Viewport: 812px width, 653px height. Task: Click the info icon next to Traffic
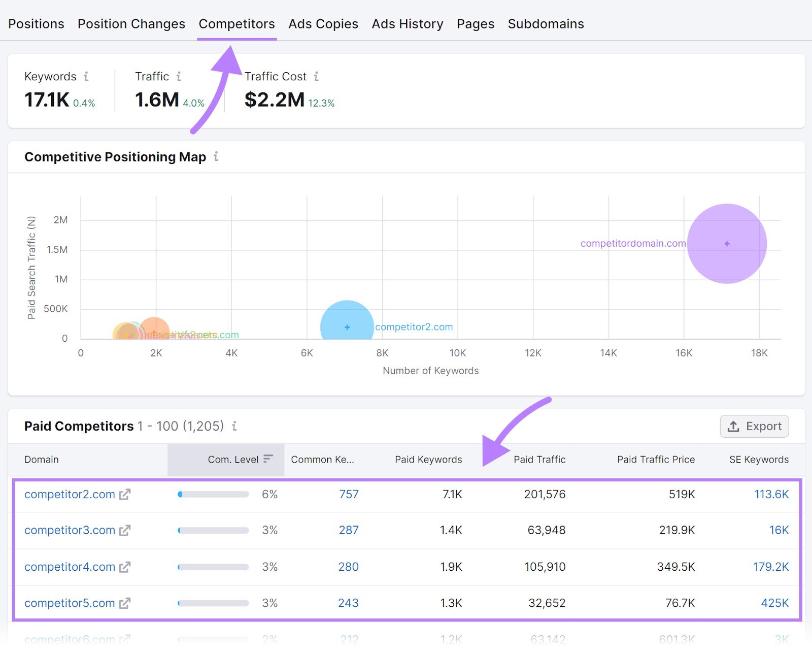[179, 76]
